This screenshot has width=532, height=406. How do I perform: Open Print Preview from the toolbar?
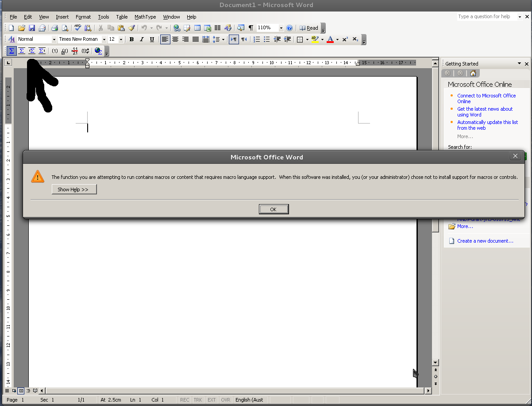pyautogui.click(x=65, y=28)
